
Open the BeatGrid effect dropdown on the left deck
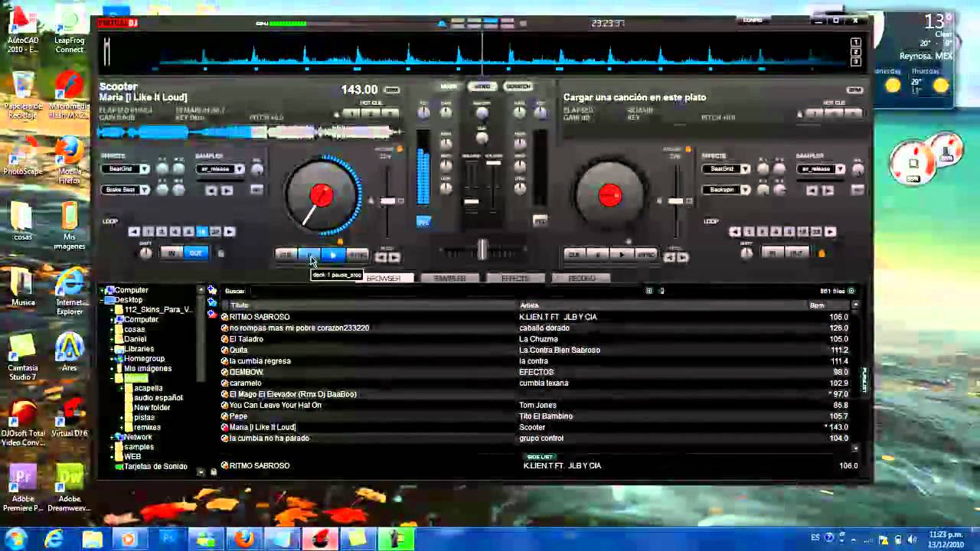[x=144, y=169]
